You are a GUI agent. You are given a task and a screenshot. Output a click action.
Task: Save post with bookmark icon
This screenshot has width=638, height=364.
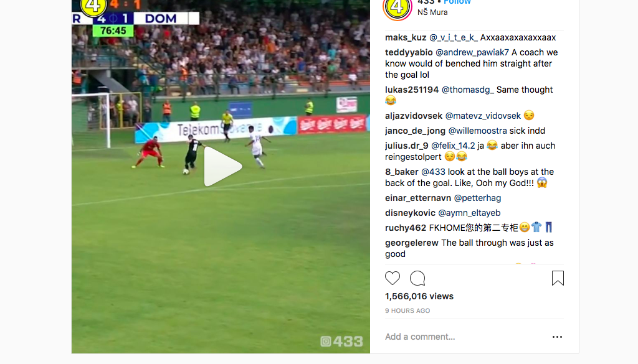point(558,278)
